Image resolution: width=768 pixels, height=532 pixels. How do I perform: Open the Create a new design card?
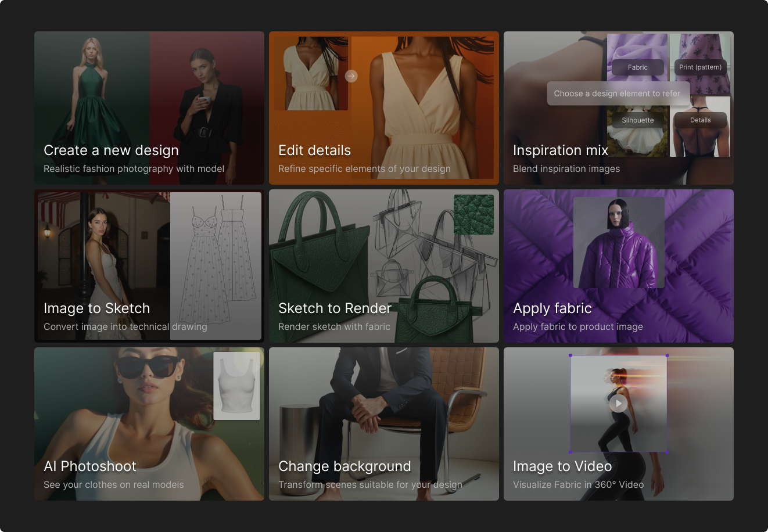(x=149, y=108)
